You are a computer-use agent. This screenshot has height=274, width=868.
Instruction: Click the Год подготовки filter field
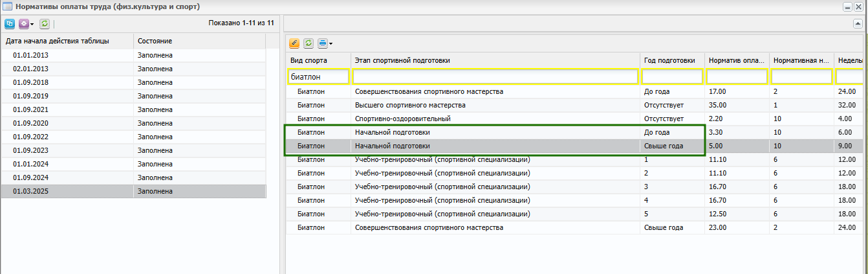(x=672, y=76)
